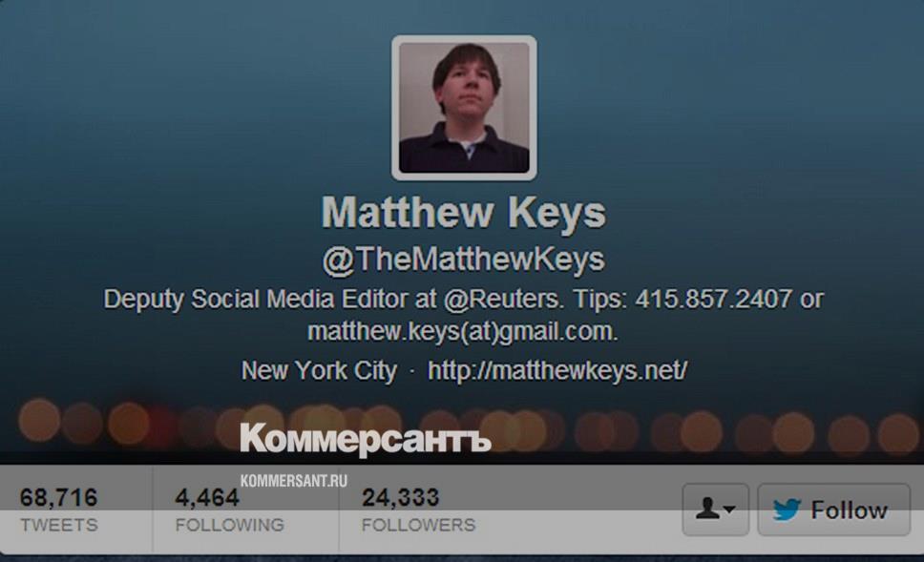924x562 pixels.
Task: Open the @TheMatthewKeys handle
Action: (464, 260)
